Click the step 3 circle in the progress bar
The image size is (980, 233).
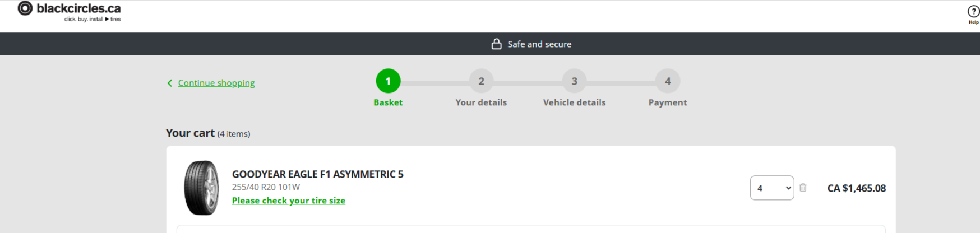(x=574, y=81)
